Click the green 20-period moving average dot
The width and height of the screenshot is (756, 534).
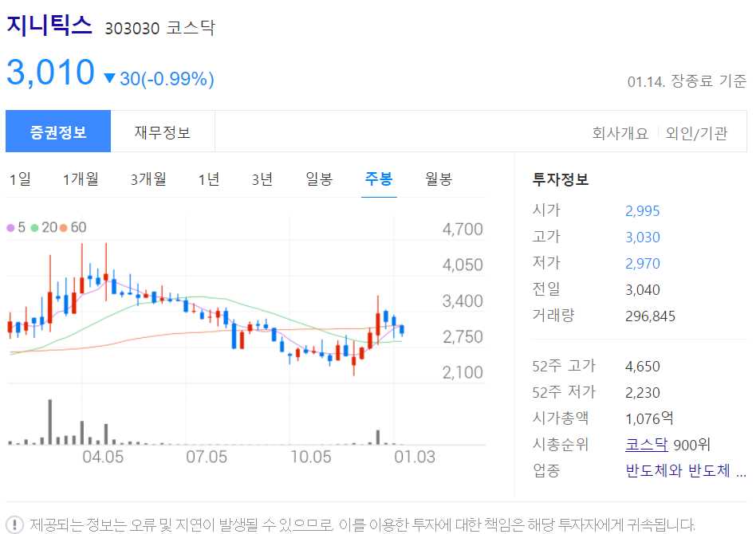coord(35,227)
